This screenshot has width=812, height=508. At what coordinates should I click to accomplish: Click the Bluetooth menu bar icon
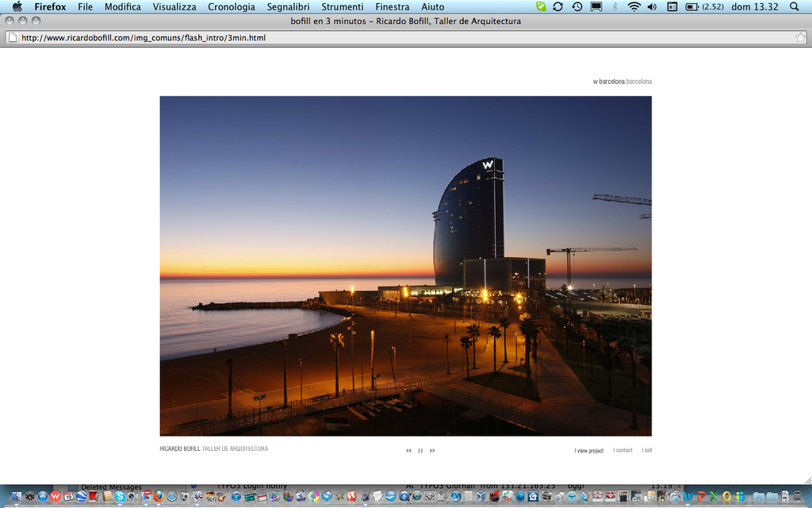coord(615,7)
